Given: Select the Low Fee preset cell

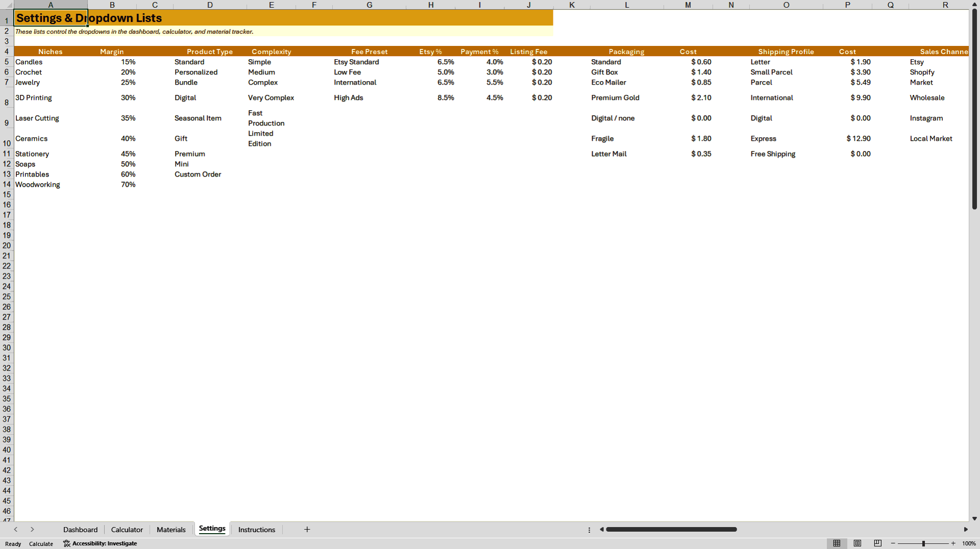Looking at the screenshot, I should pos(370,72).
